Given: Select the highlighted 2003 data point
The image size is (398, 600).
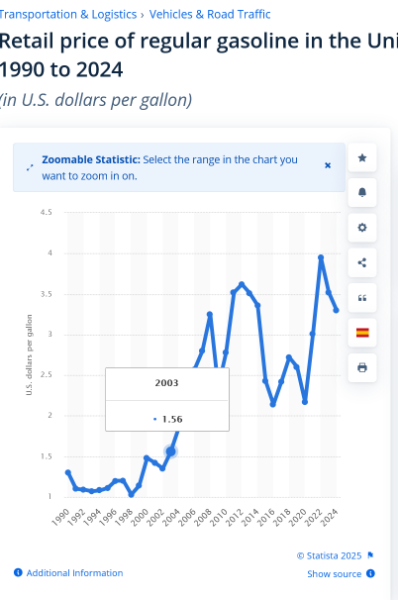Looking at the screenshot, I should [x=171, y=452].
